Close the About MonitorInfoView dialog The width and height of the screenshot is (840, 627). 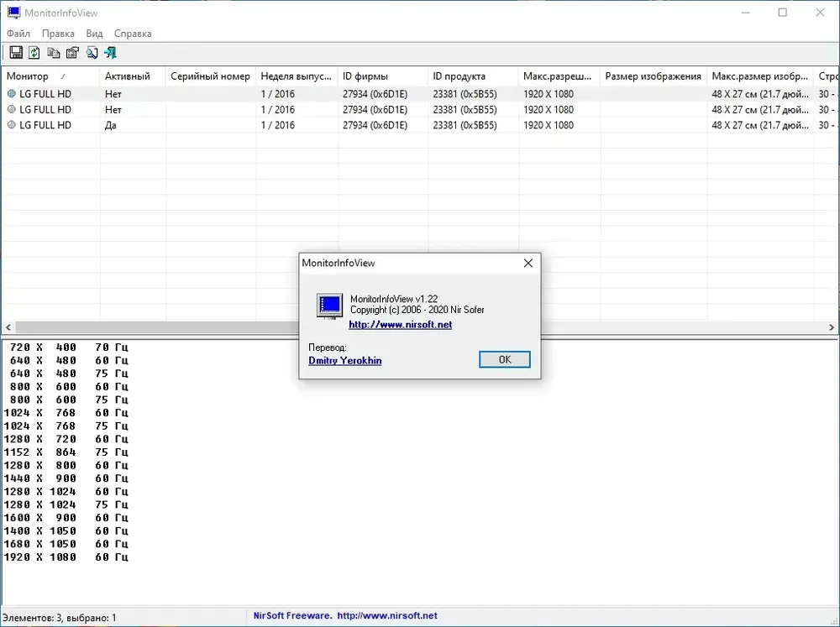tap(528, 263)
